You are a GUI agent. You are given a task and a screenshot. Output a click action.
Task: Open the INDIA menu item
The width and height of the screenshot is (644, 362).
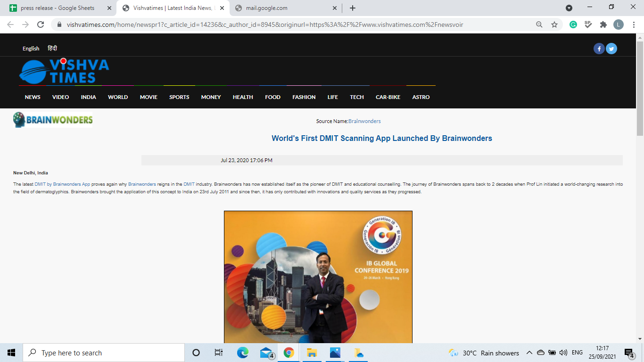88,97
